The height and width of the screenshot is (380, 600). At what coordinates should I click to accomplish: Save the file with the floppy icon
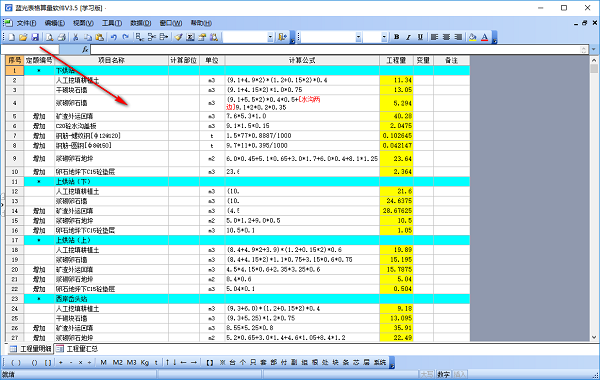click(35, 37)
